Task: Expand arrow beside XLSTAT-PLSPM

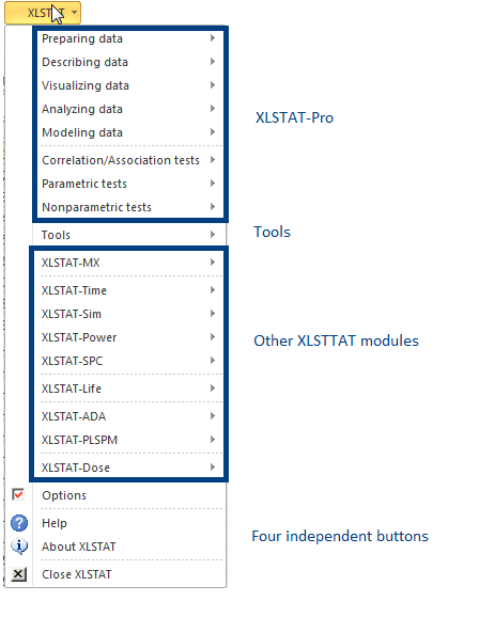Action: (212, 440)
